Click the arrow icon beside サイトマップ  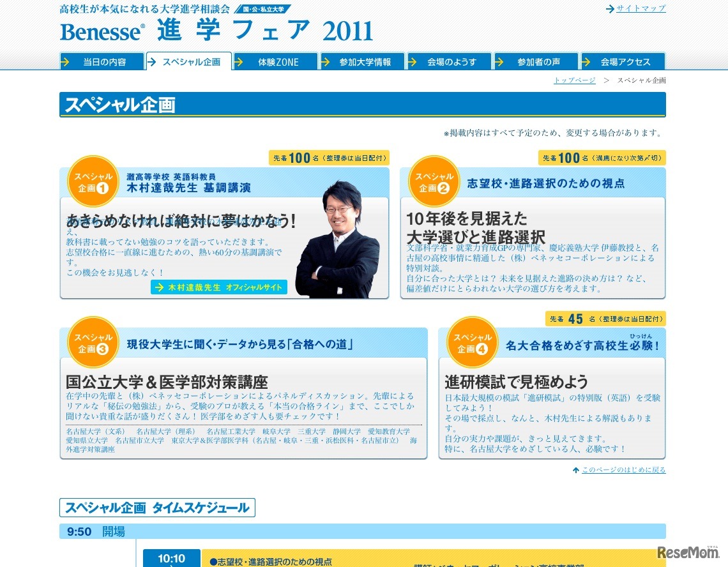coord(610,8)
